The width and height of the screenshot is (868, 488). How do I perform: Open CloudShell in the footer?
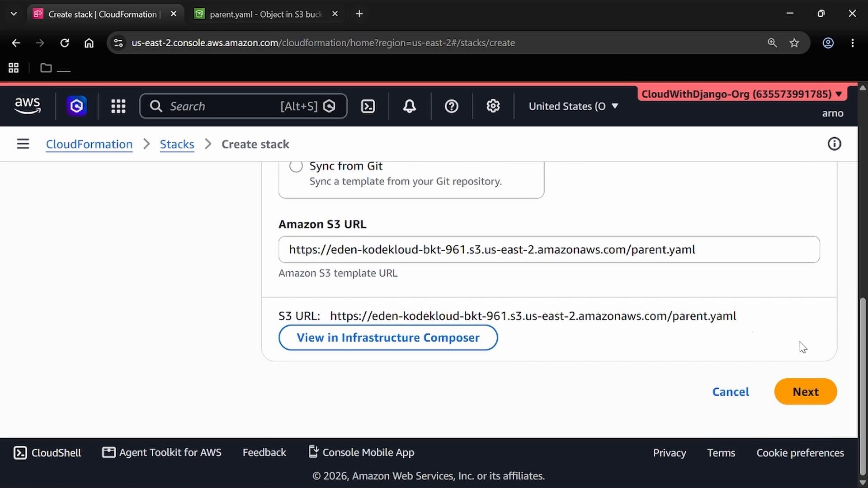click(47, 453)
